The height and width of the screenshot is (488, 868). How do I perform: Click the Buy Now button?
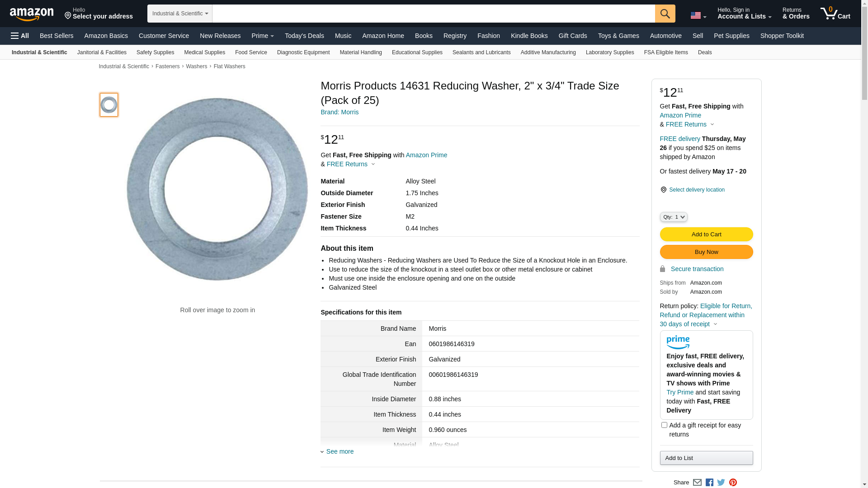pyautogui.click(x=706, y=252)
